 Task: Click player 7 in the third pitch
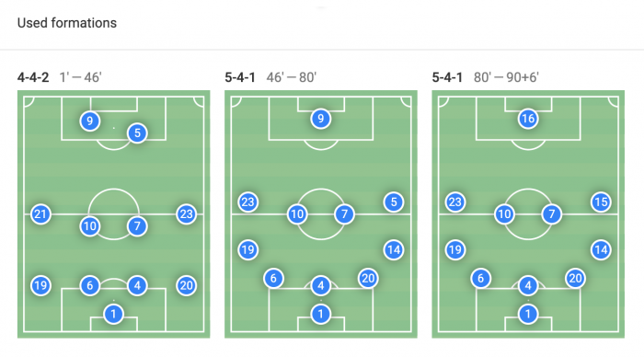(552, 214)
